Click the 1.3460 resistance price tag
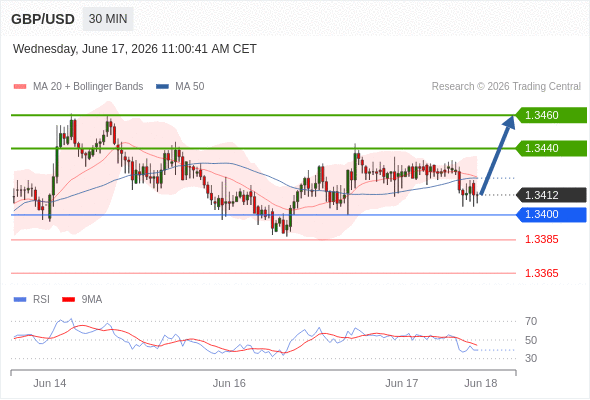This screenshot has width=590, height=400. pyautogui.click(x=551, y=115)
